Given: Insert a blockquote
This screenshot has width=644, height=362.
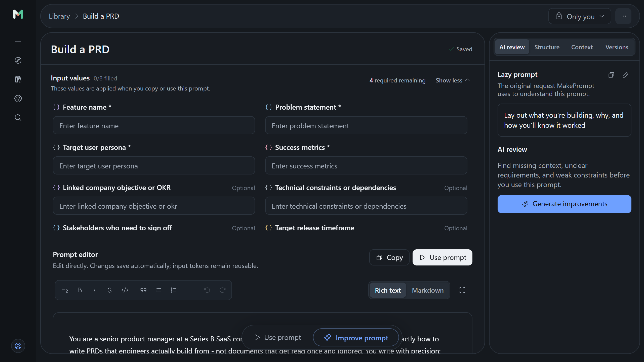Looking at the screenshot, I should 143,290.
